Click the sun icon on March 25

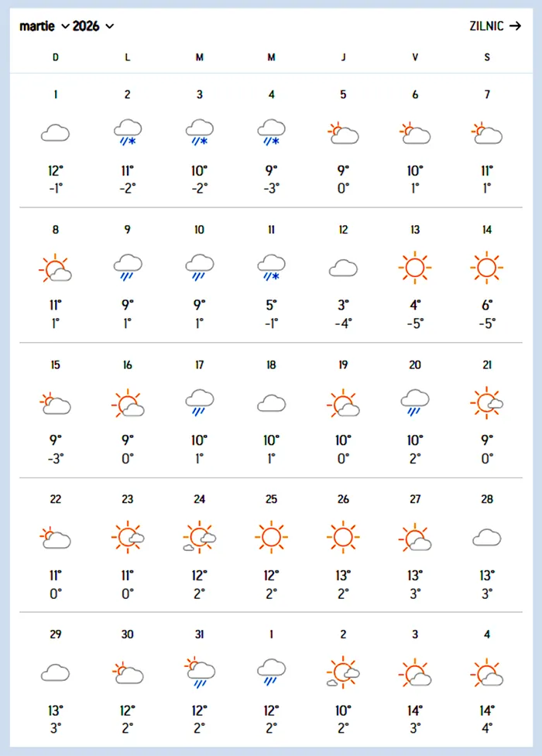point(271,536)
